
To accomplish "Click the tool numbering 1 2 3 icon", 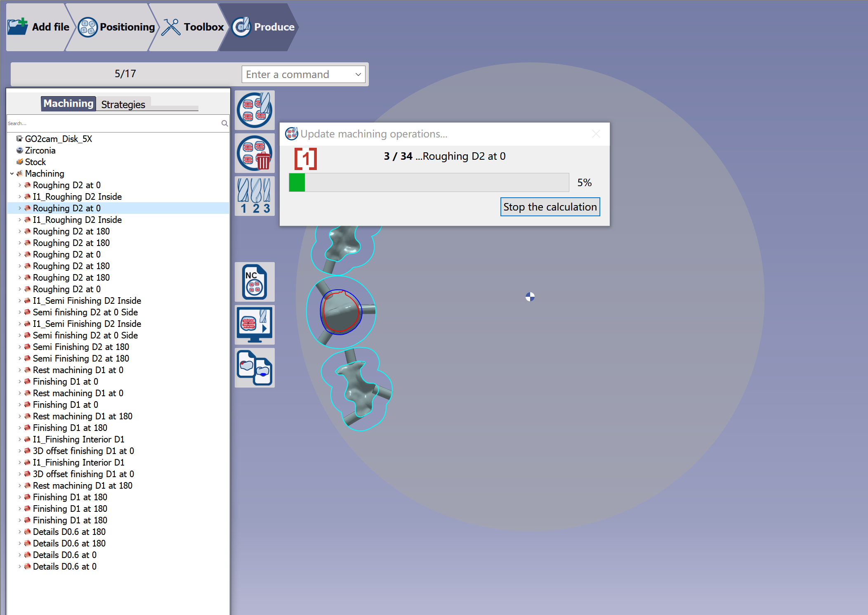I will (255, 196).
